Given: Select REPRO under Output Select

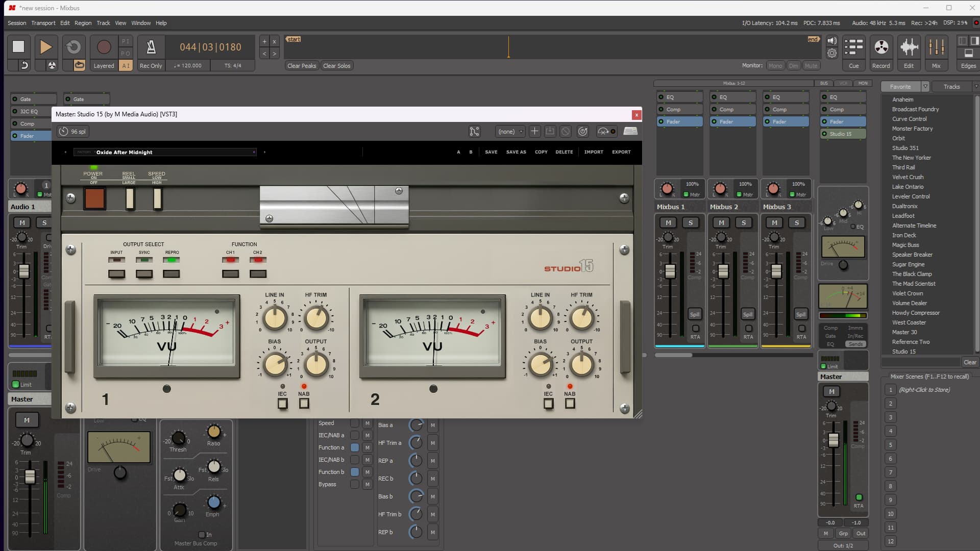Looking at the screenshot, I should point(171,274).
